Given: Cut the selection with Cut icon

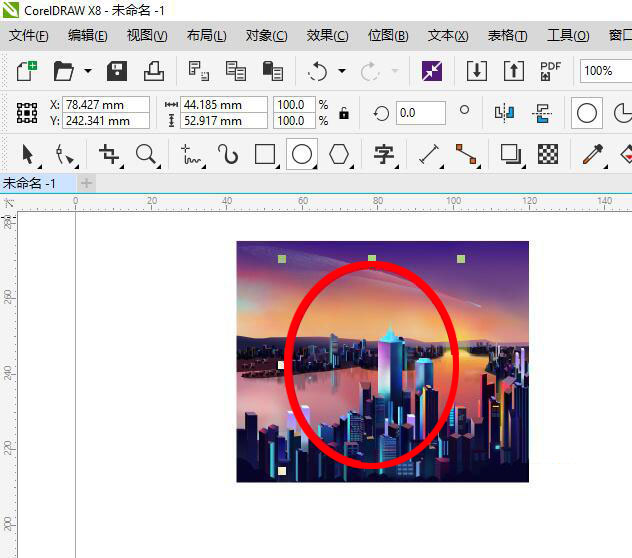Looking at the screenshot, I should pyautogui.click(x=199, y=71).
